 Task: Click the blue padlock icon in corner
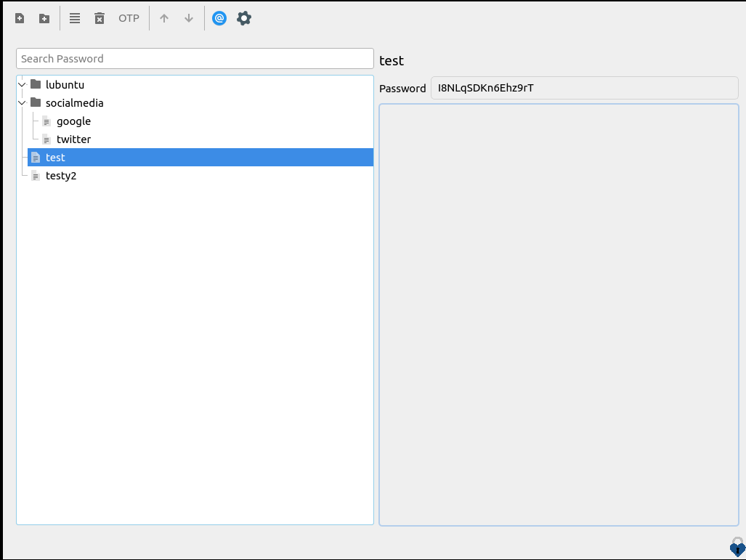point(737,547)
